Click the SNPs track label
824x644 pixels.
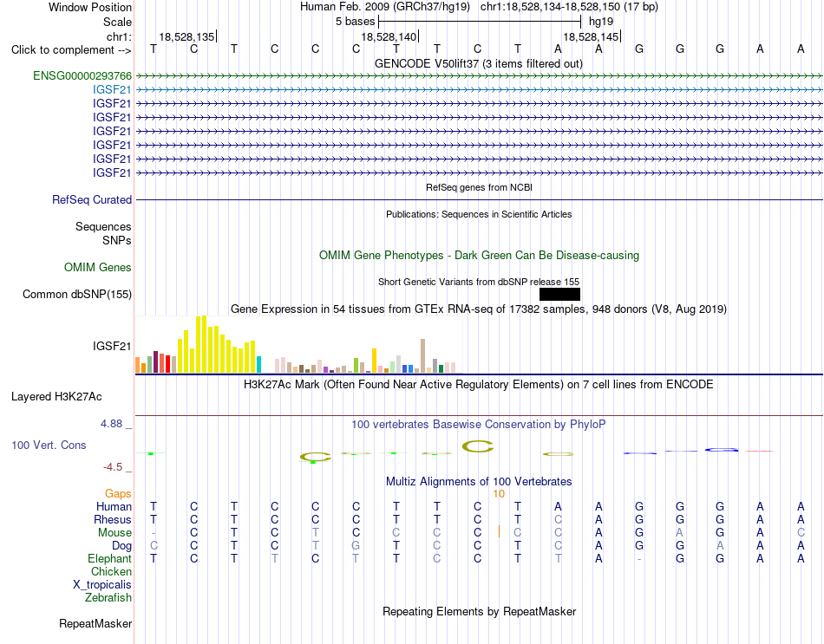117,241
